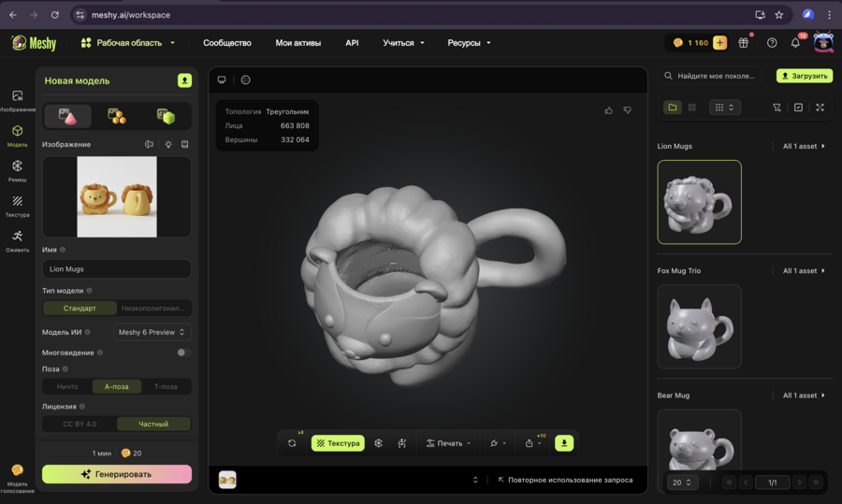Select the Стандарт model type
Viewport: 842px width, 504px height.
pos(80,308)
